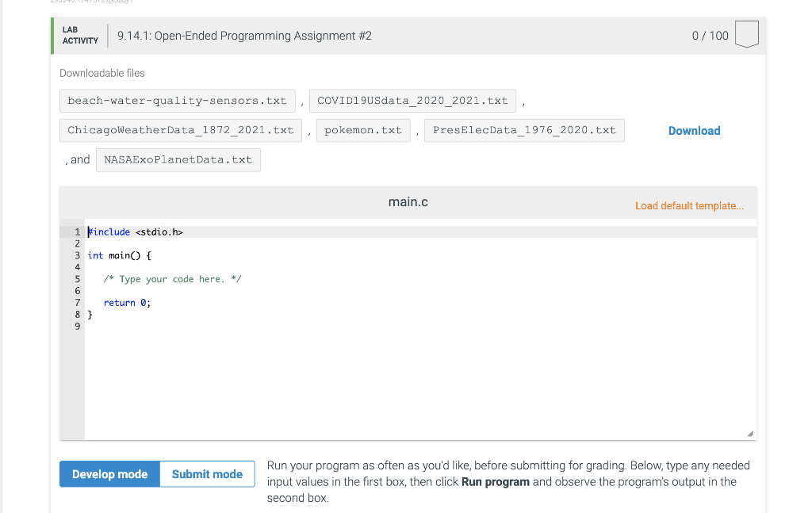Click the 0 / 100 score display
Viewport: 812px width, 513px height.
point(709,35)
